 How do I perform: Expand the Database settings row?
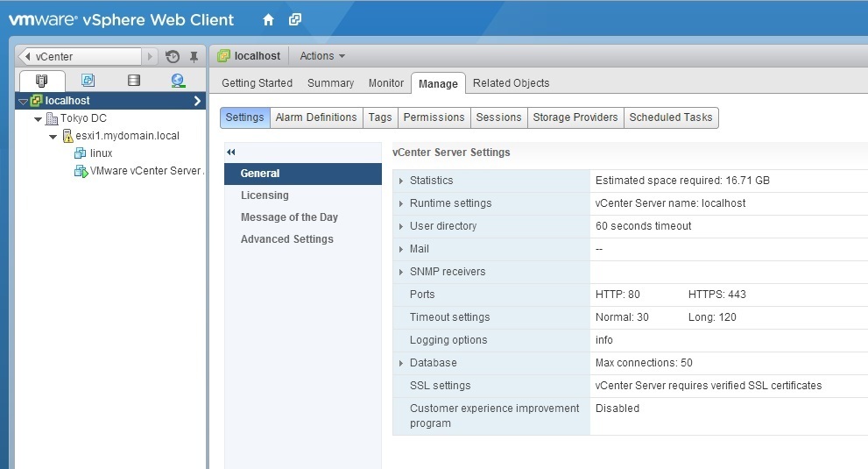click(x=401, y=363)
